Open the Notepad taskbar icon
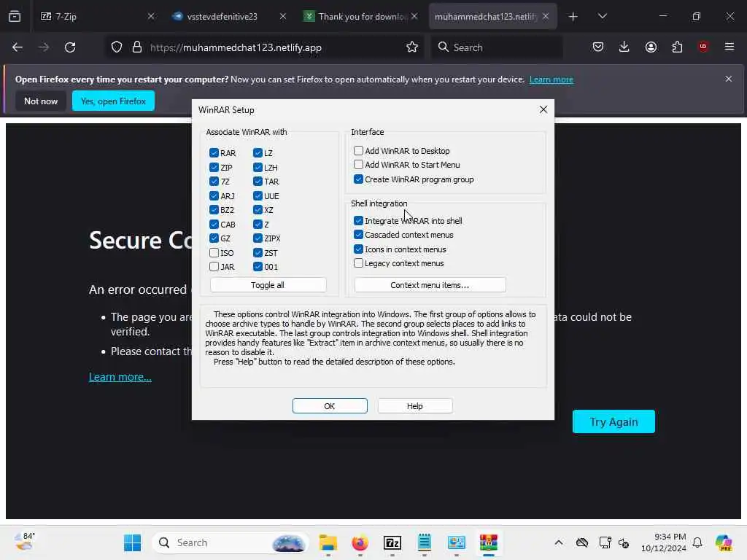The height and width of the screenshot is (560, 747). pyautogui.click(x=424, y=542)
